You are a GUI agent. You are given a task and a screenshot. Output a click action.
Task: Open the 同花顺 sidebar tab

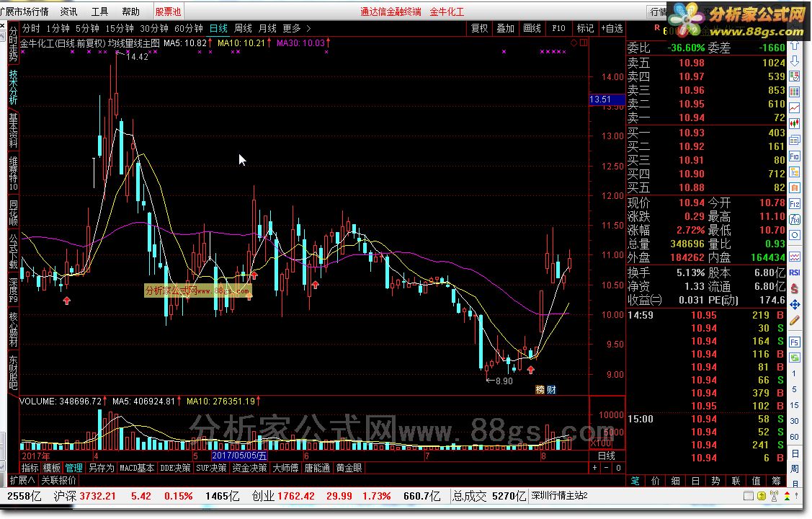[x=13, y=213]
